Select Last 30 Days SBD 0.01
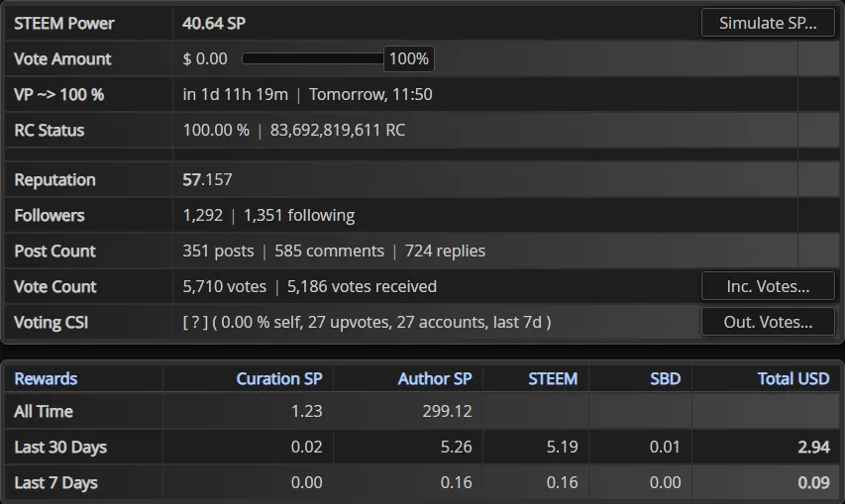 [x=665, y=447]
